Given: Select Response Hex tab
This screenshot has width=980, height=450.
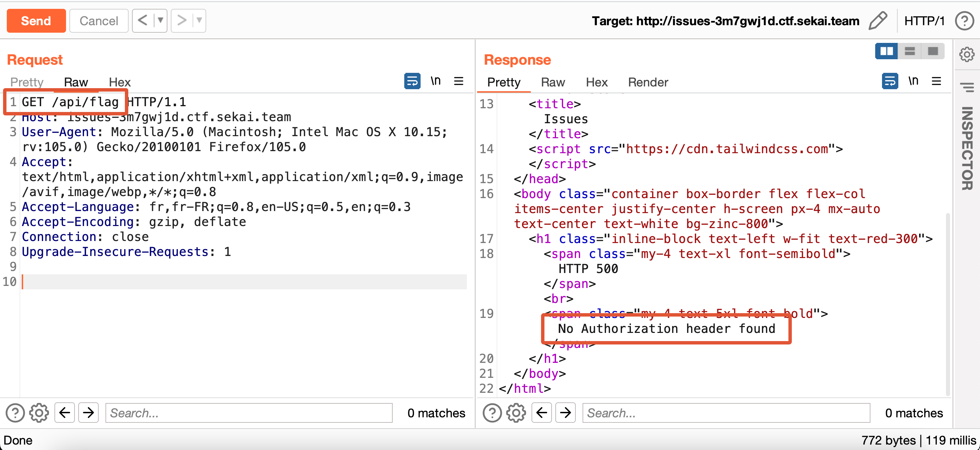Looking at the screenshot, I should click(x=597, y=82).
